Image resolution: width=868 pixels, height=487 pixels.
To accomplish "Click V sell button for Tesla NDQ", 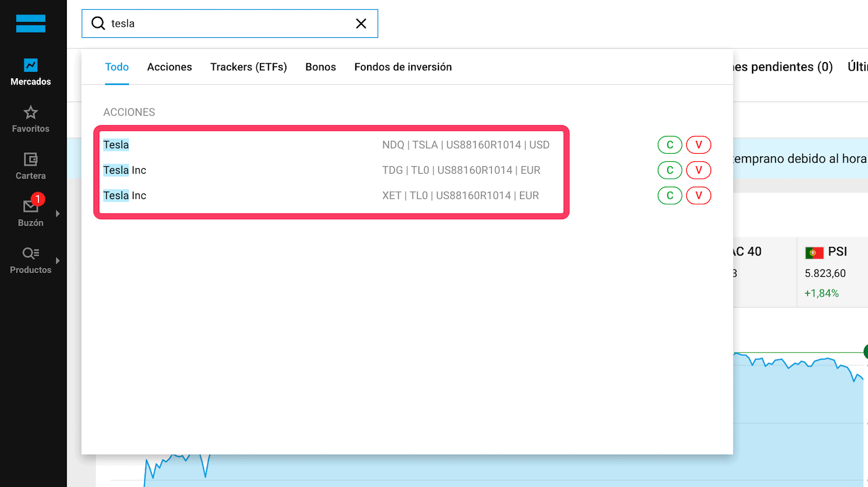I will pyautogui.click(x=699, y=145).
